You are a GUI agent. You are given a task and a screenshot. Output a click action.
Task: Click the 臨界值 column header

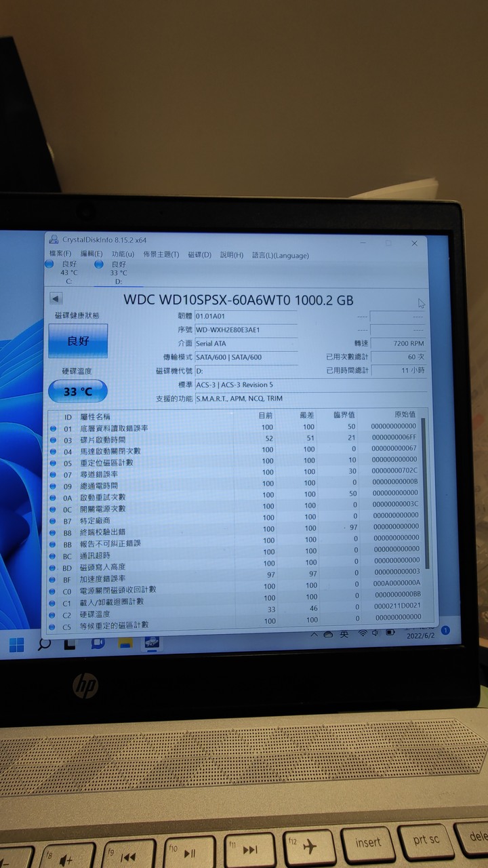pyautogui.click(x=344, y=414)
